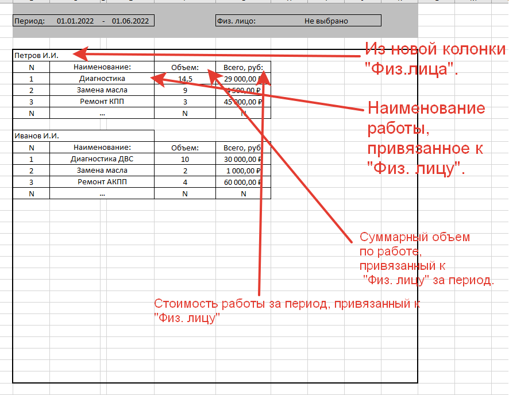Image resolution: width=532 pixels, height=395 pixels.
Task: Click the 'Период:' label cell
Action: (29, 21)
